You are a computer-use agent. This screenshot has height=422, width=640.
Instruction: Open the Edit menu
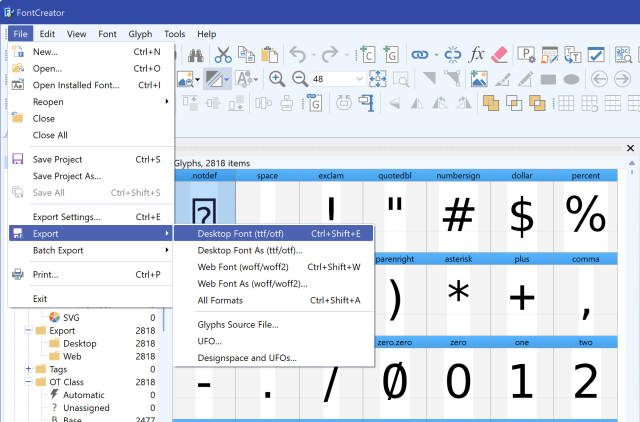(47, 34)
